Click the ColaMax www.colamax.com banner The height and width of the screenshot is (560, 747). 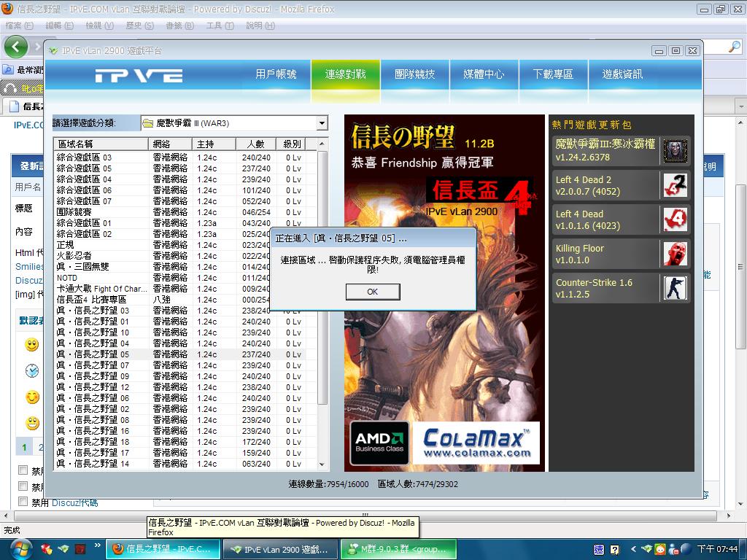pyautogui.click(x=476, y=443)
